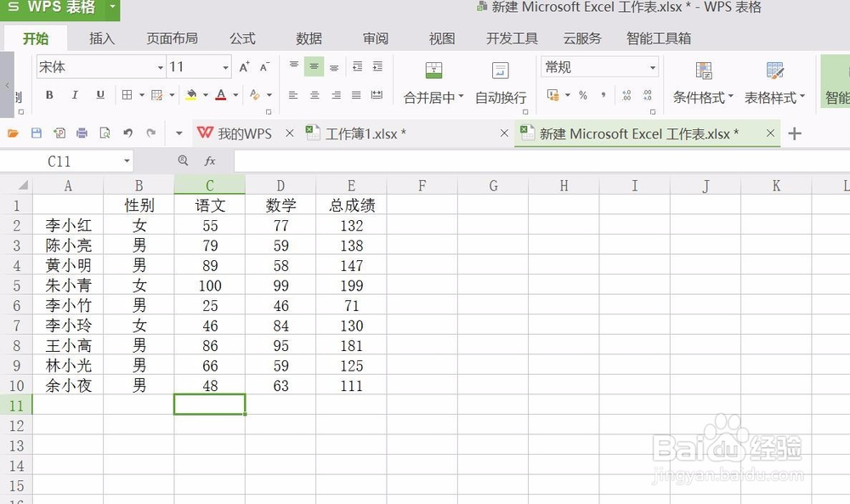The height and width of the screenshot is (504, 850).
Task: Toggle 自动换行 wrap text
Action: point(501,82)
